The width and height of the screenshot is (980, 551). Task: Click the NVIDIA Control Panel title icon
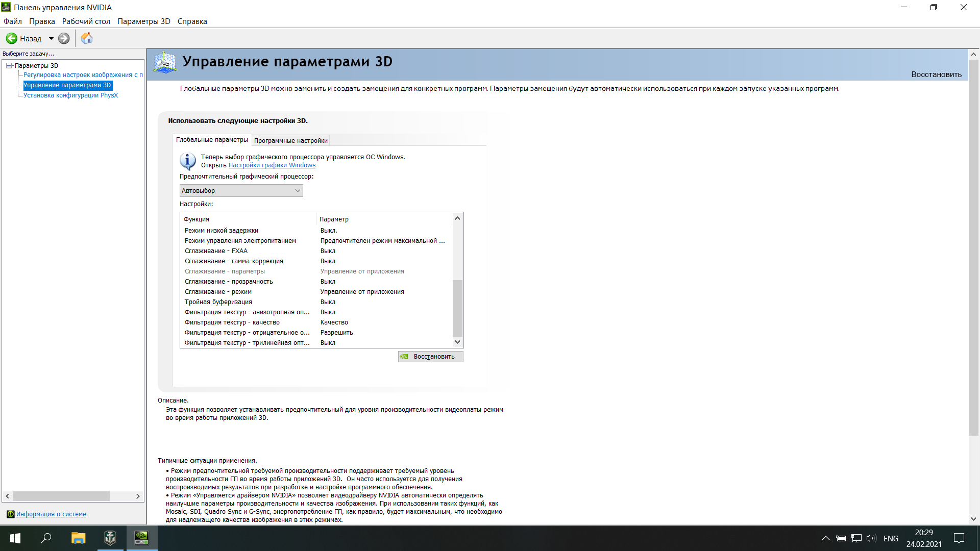(6, 7)
